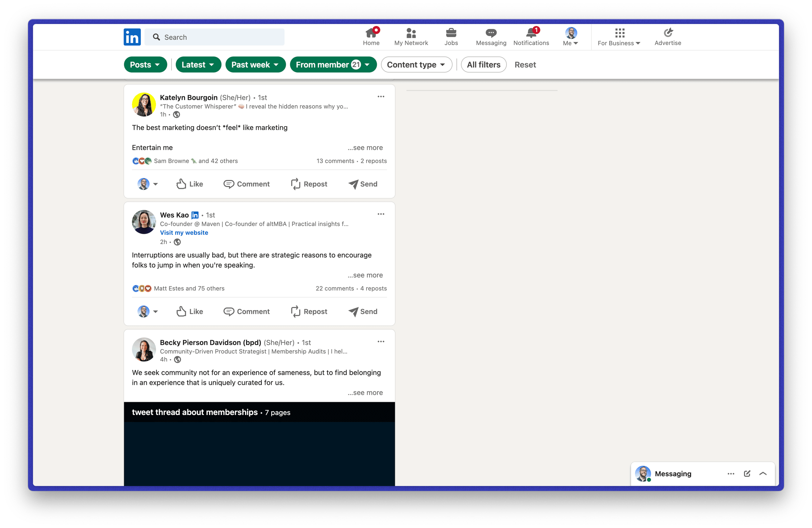Click LinkedIn badge next to Wes Kao
This screenshot has width=812, height=528.
(x=195, y=215)
